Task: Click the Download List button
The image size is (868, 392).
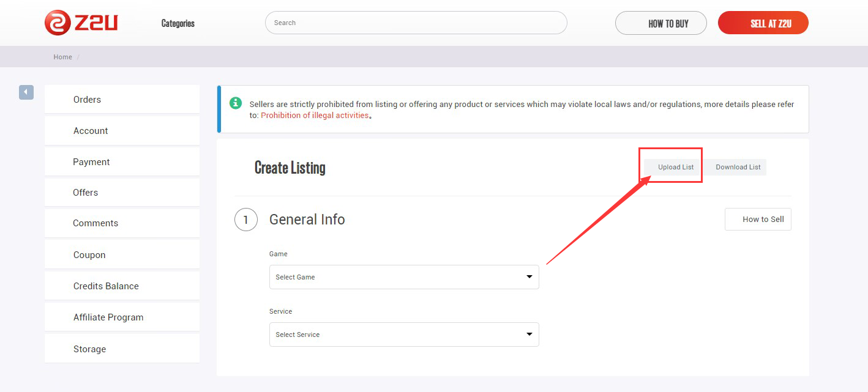Action: coord(738,167)
